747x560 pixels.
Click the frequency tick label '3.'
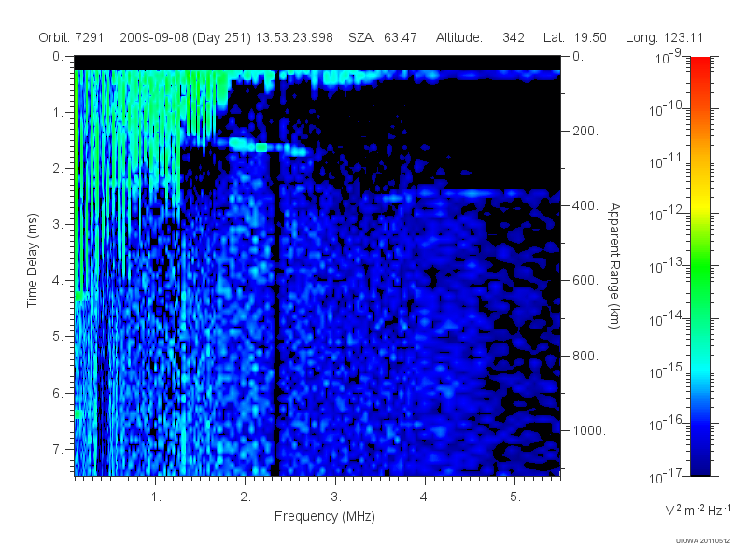(336, 497)
